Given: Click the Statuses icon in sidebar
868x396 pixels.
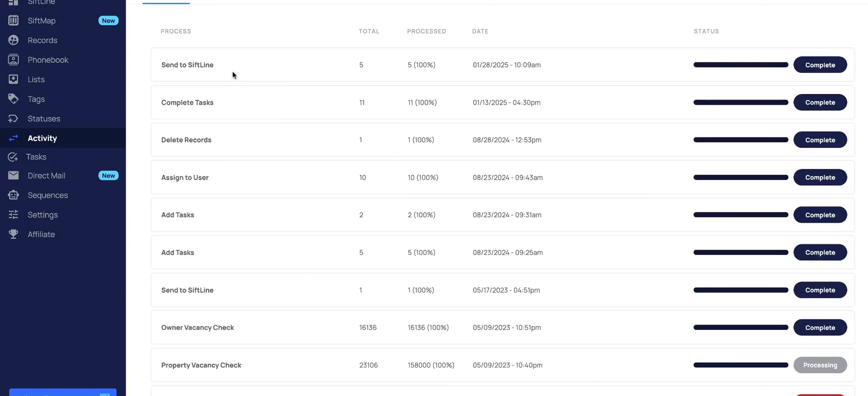Looking at the screenshot, I should [14, 118].
